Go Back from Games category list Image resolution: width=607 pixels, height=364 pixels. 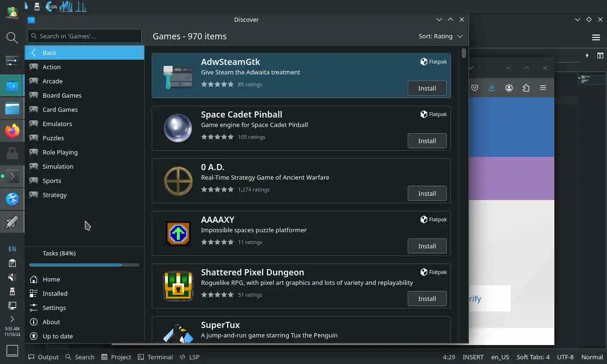pyautogui.click(x=84, y=53)
